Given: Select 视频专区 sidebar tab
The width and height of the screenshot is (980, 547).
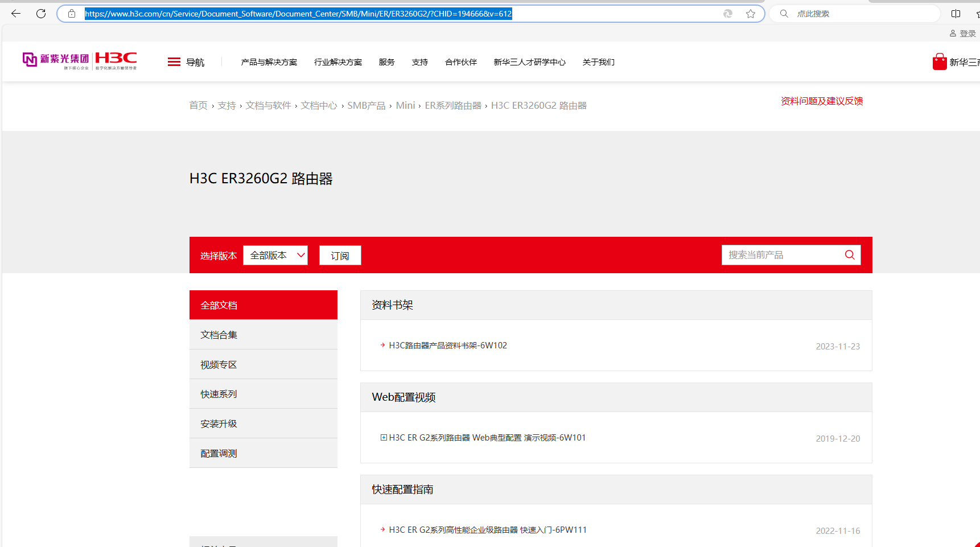Looking at the screenshot, I should [263, 364].
